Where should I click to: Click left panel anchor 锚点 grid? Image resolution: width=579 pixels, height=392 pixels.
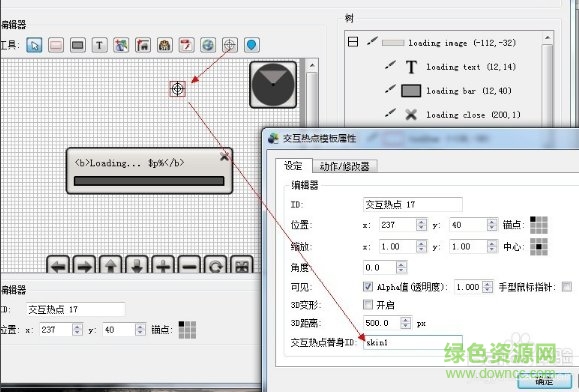187,330
